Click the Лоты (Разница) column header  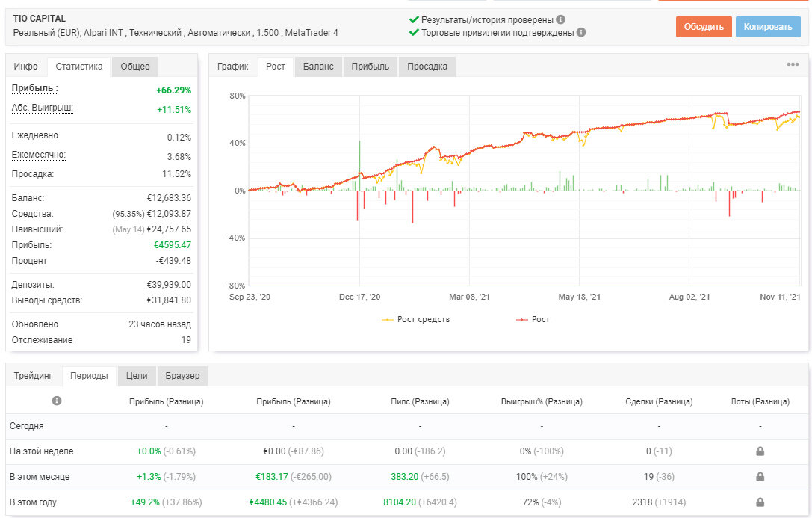pyautogui.click(x=760, y=401)
